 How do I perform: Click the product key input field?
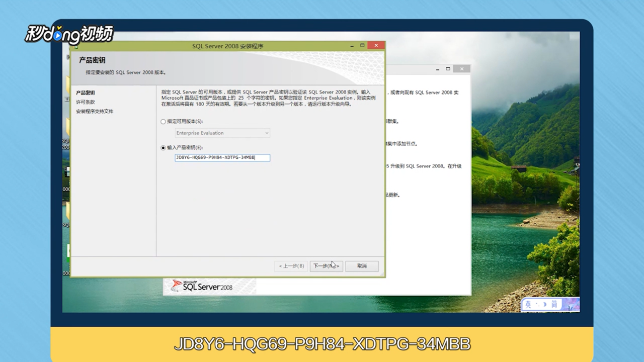point(222,157)
